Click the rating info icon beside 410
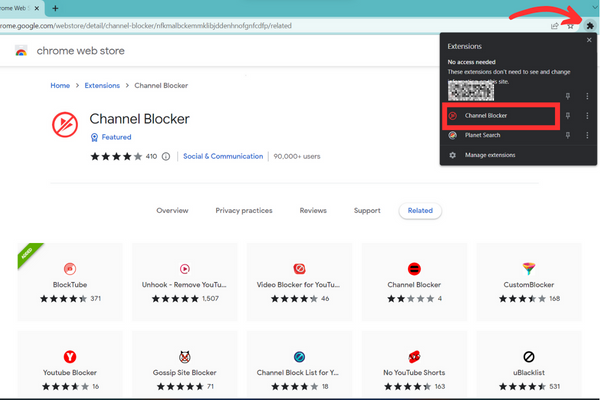The image size is (600, 400). [166, 156]
